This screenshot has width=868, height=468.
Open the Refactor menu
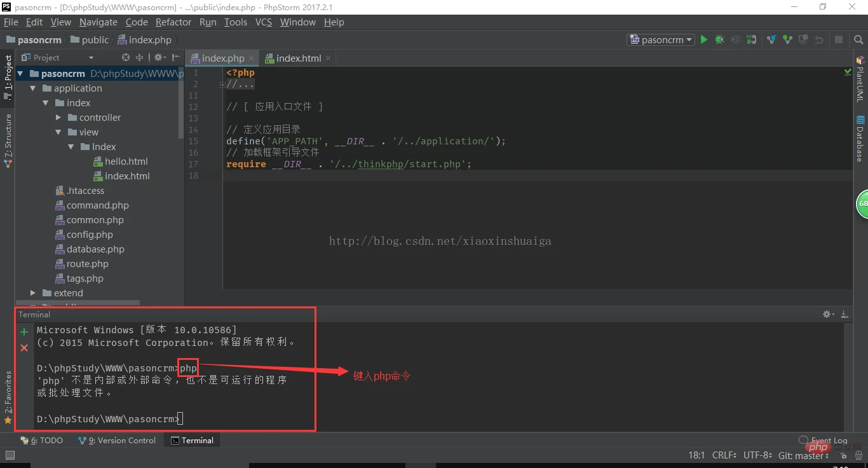173,22
